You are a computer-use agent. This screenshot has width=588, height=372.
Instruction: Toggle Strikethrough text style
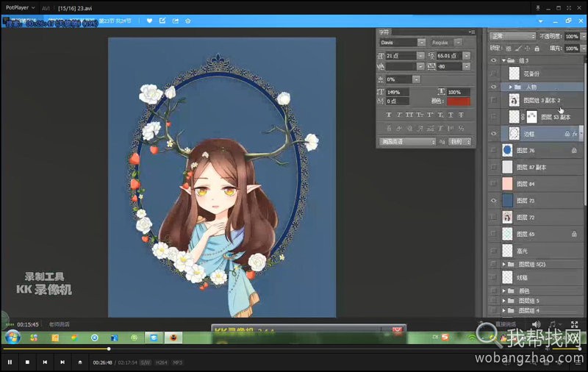tap(461, 115)
